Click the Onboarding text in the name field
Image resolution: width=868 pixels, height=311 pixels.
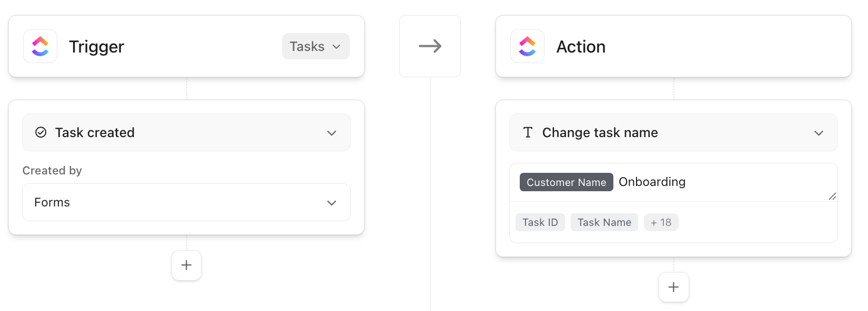pyautogui.click(x=652, y=182)
